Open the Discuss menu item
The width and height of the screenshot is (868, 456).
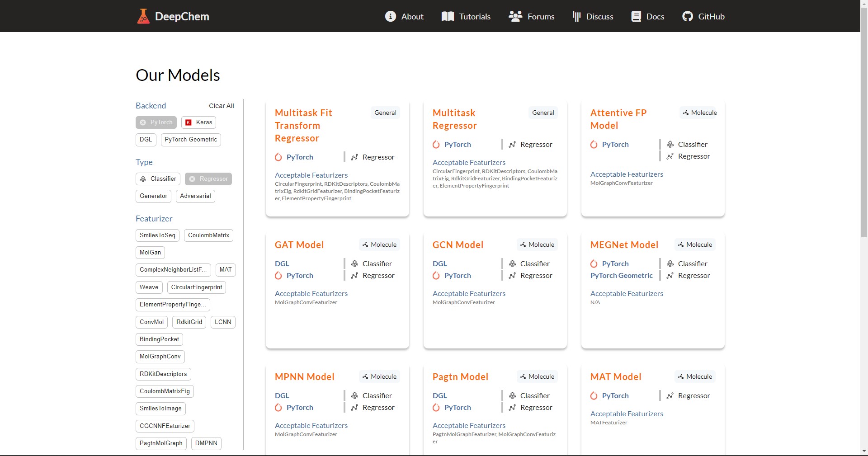(x=593, y=16)
